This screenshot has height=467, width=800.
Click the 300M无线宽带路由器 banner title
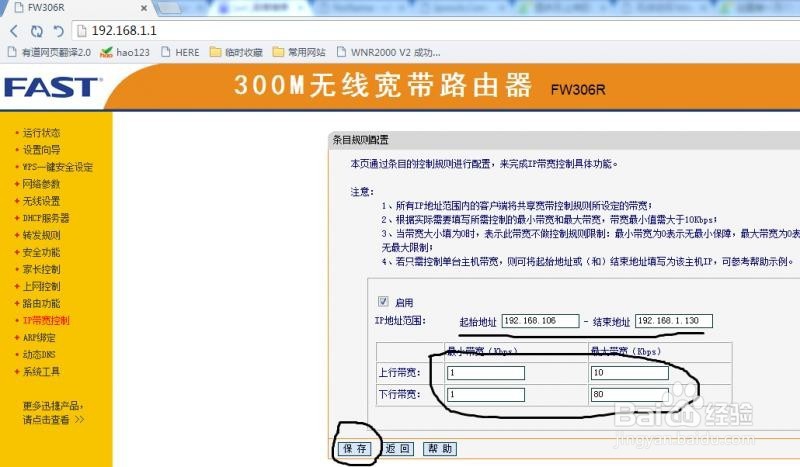[x=383, y=85]
